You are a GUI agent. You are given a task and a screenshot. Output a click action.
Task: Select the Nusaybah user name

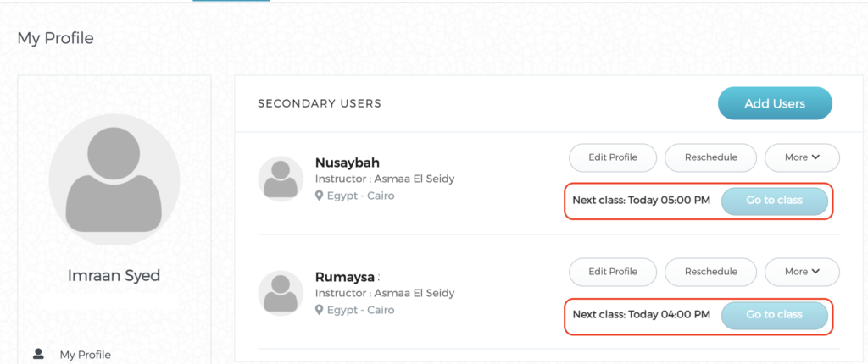point(347,163)
